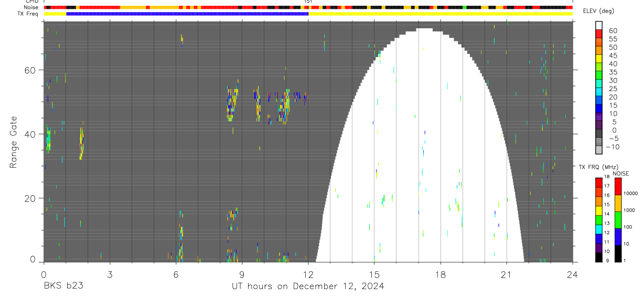Pick the yellow 40–45 swatch on ELEV colorbar
644x297 pixels.
coord(599,59)
